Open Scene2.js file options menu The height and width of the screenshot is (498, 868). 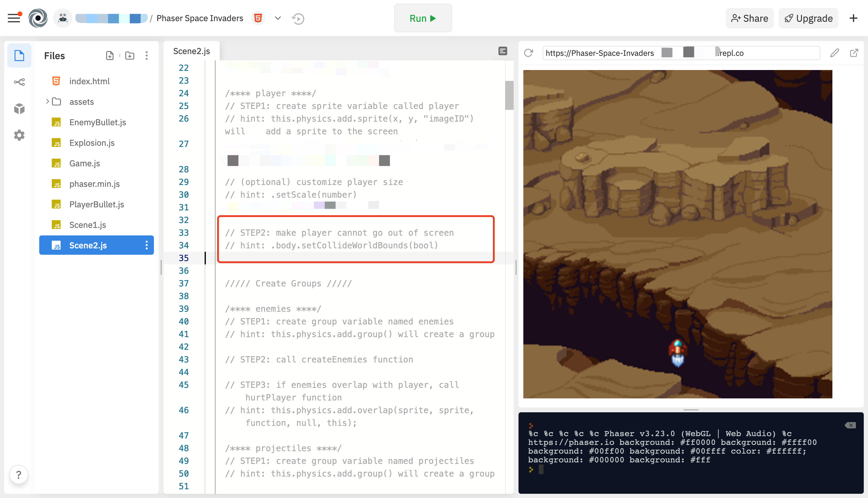pyautogui.click(x=147, y=245)
